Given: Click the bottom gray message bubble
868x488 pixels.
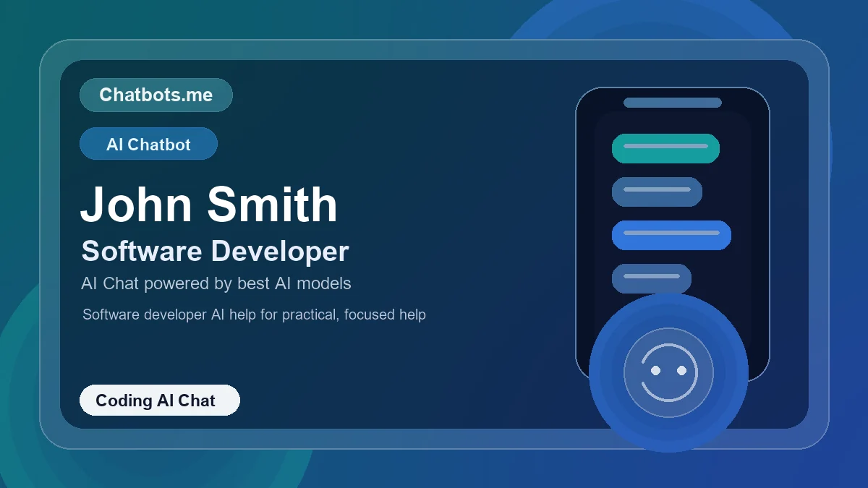Looking at the screenshot, I should (x=651, y=278).
